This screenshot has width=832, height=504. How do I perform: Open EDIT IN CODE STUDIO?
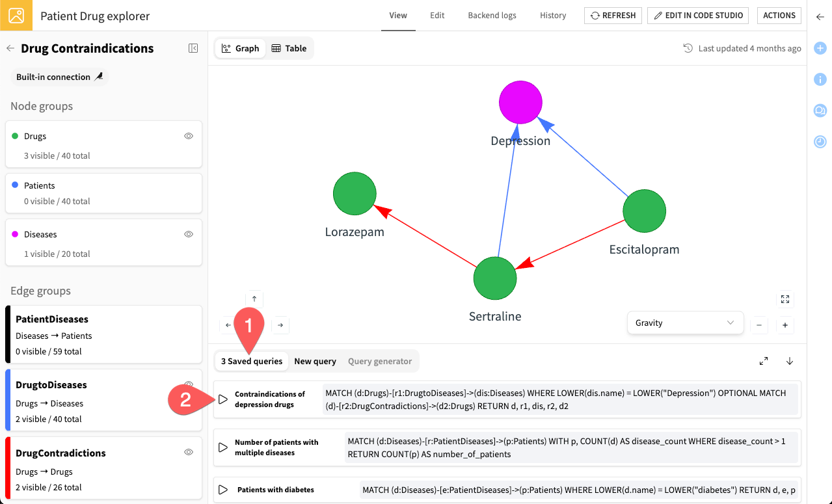697,15
